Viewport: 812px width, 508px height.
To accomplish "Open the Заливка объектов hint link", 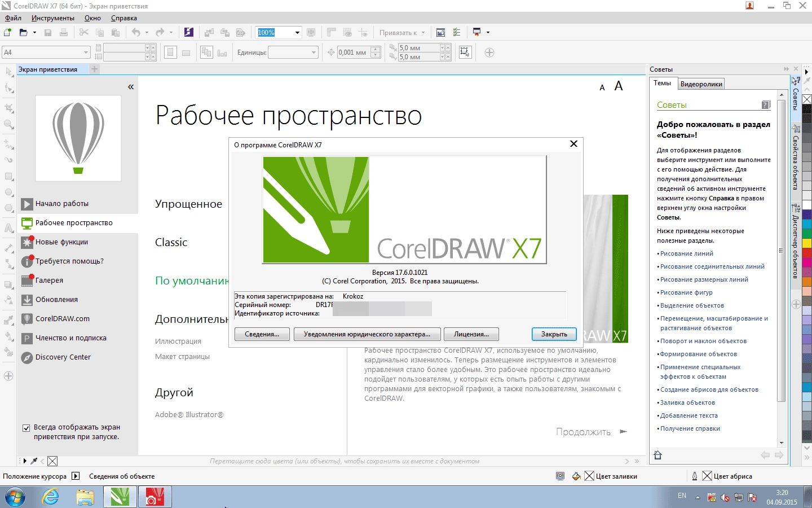I will [x=687, y=402].
